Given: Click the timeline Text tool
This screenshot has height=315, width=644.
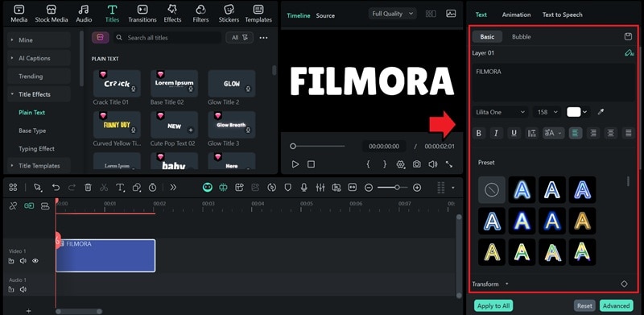Looking at the screenshot, I should tap(120, 188).
